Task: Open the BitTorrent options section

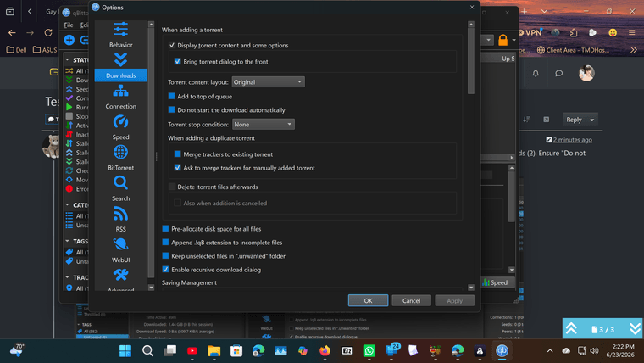Action: pos(120,159)
